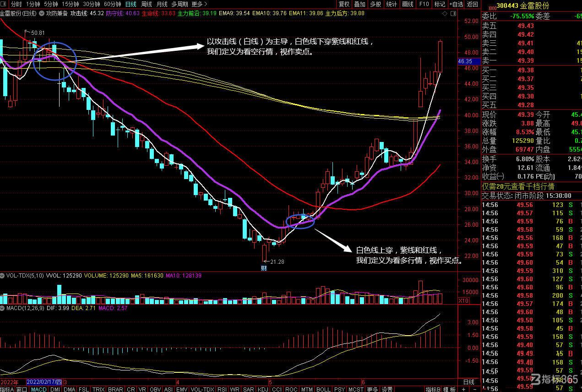Viewport: 582px width, 392px height.
Task: Select the ROC indicator tab
Action: (x=291, y=389)
